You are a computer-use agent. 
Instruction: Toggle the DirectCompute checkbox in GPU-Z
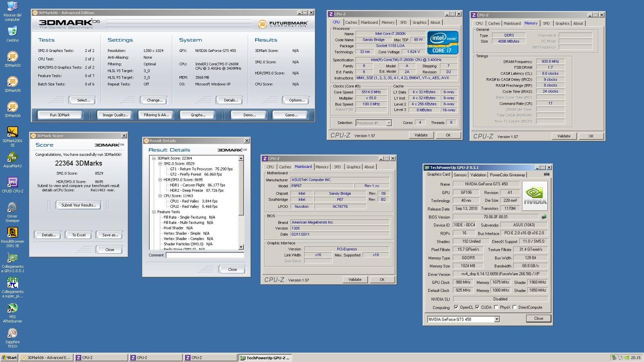click(x=514, y=307)
